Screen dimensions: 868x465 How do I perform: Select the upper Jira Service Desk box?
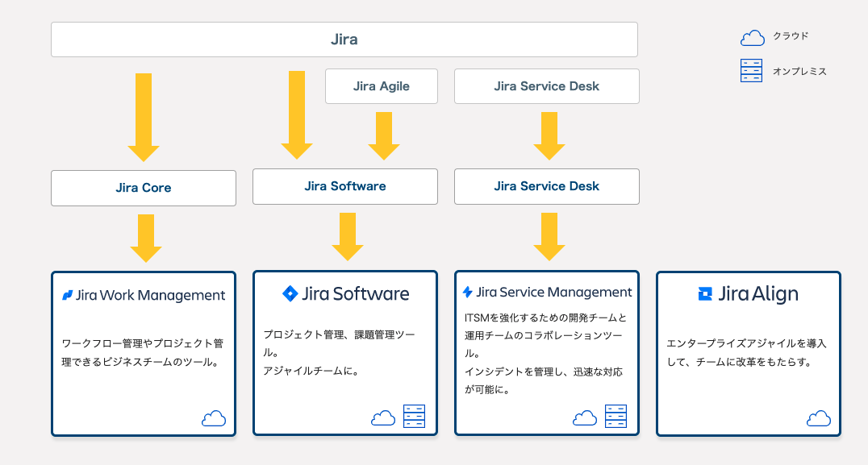point(547,86)
